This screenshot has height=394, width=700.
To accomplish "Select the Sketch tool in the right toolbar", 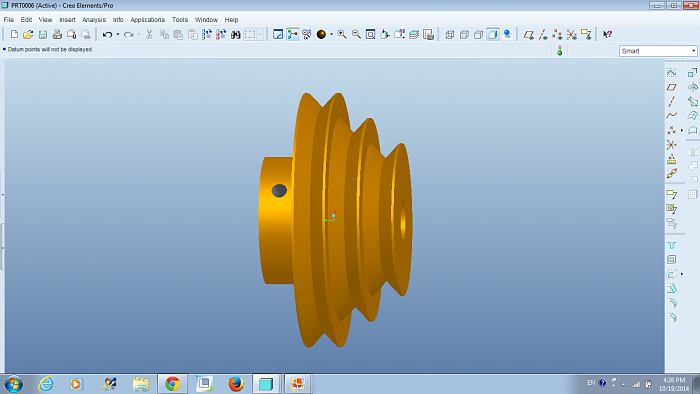I will (x=671, y=73).
